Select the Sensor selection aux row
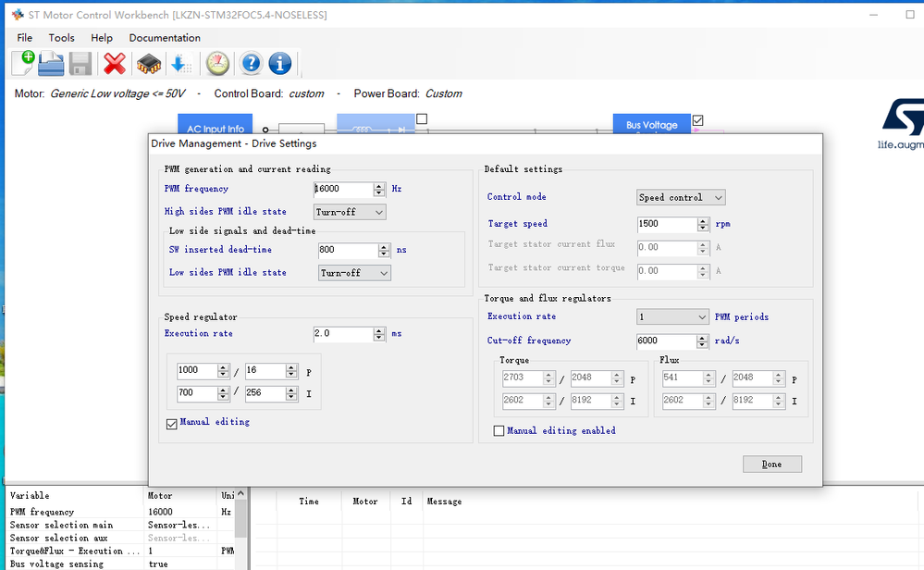This screenshot has width=924, height=570. (120, 539)
